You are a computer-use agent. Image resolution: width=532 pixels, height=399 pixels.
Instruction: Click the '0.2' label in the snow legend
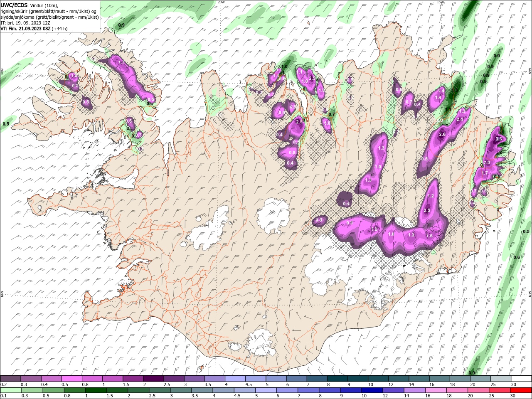coord(3,384)
